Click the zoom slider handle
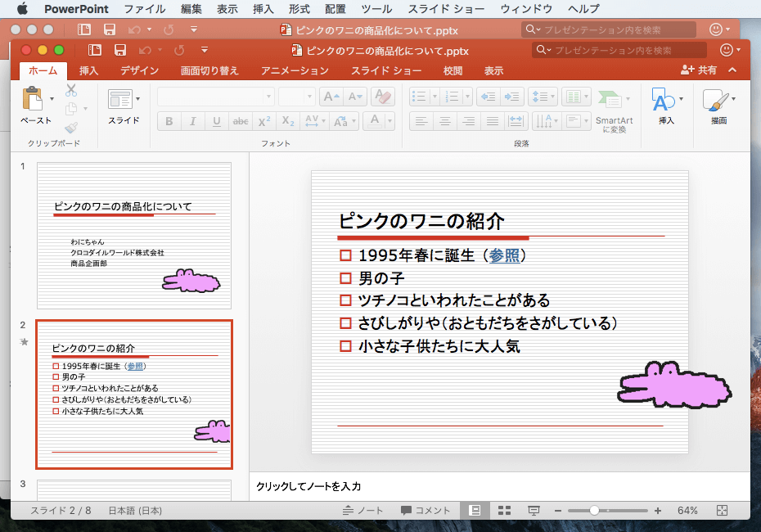This screenshot has height=532, width=761. pos(594,511)
